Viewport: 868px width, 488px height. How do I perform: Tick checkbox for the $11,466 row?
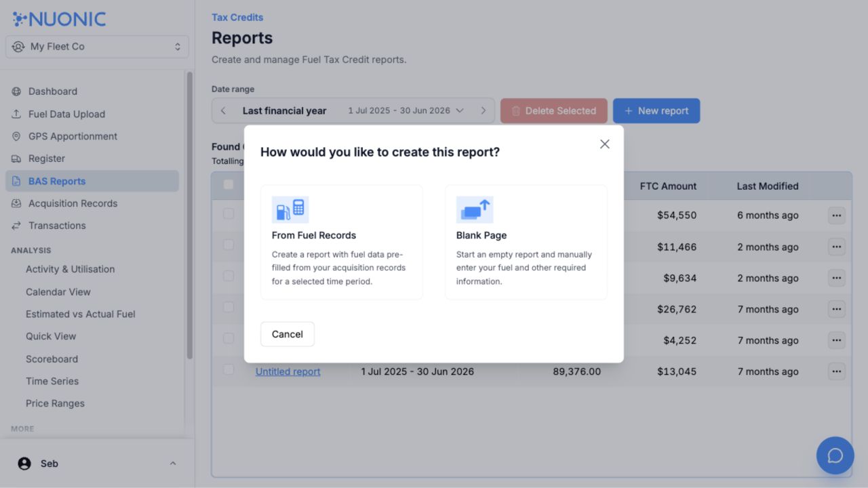229,245
